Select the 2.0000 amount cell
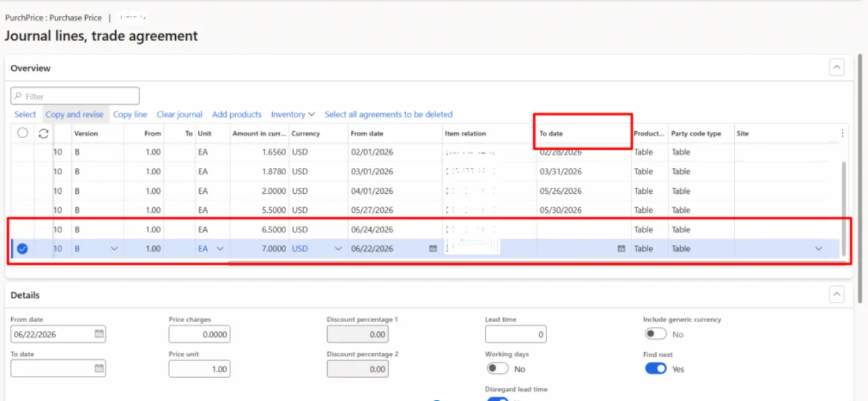 260,191
